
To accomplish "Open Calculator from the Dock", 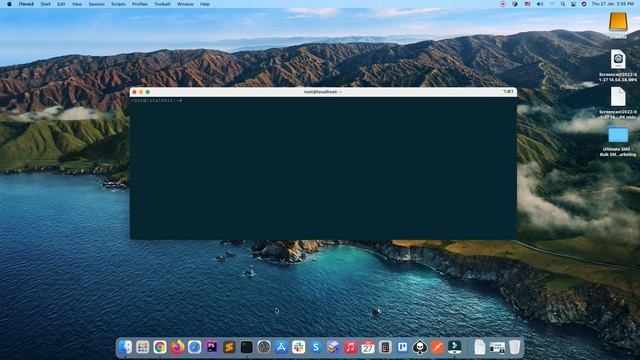I will 385,347.
